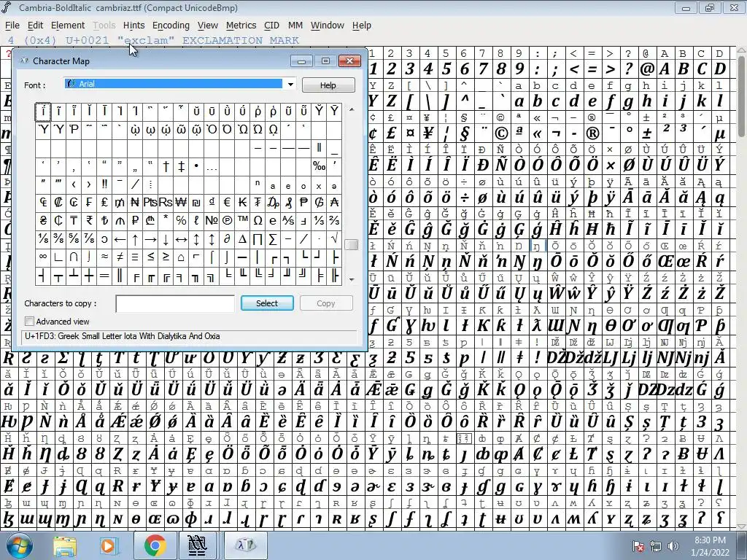
Task: Open the Window menu in FontForge
Action: click(x=328, y=26)
